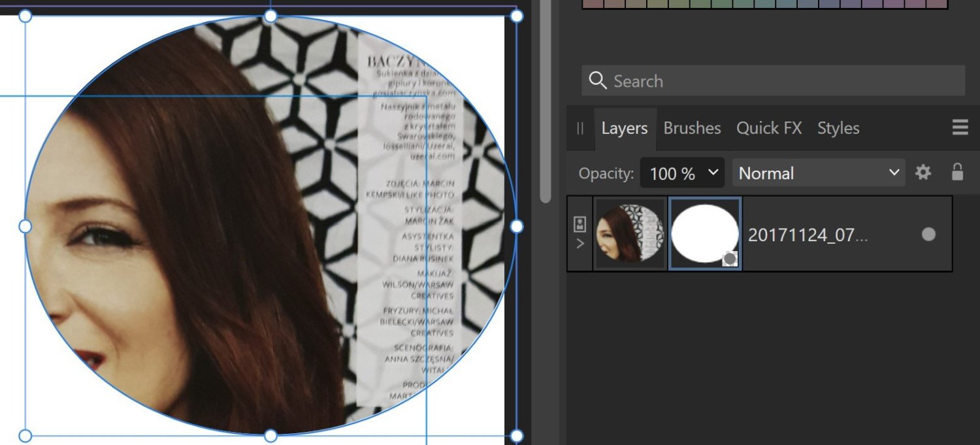Image resolution: width=980 pixels, height=445 pixels.
Task: Open the Normal blend mode dropdown
Action: point(819,173)
